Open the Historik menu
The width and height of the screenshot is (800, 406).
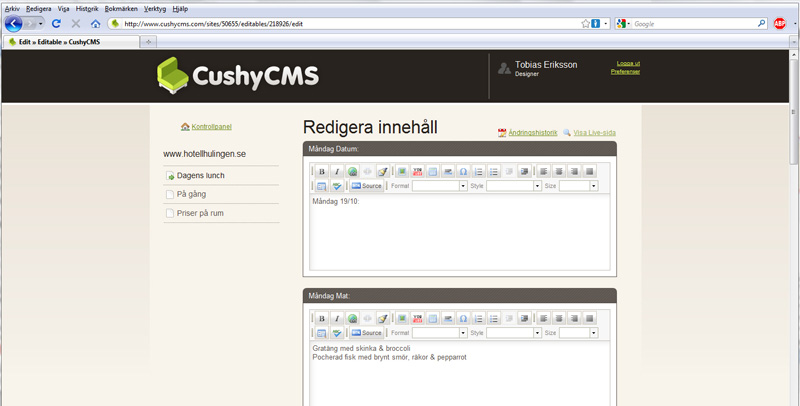tap(87, 9)
